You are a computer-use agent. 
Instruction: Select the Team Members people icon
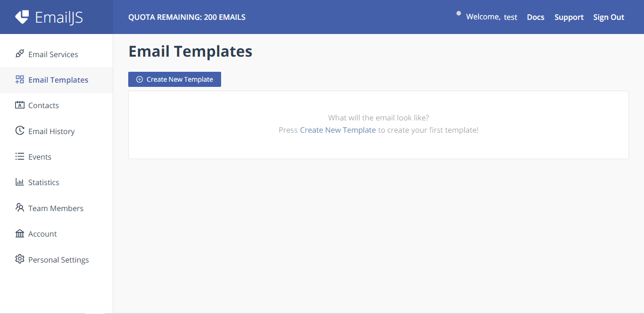(x=19, y=208)
